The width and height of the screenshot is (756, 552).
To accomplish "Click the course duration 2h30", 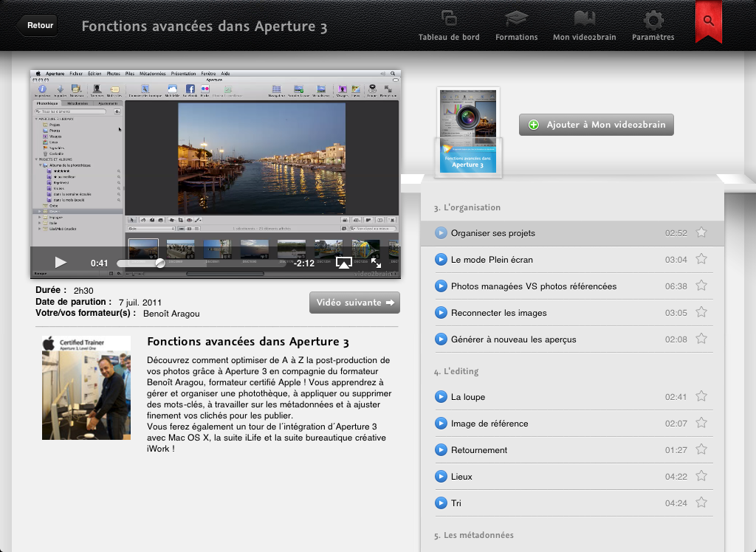I will pyautogui.click(x=83, y=291).
